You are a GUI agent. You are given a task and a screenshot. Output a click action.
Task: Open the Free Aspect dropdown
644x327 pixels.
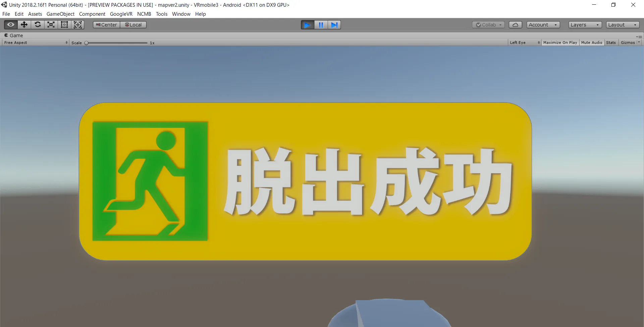(36, 43)
